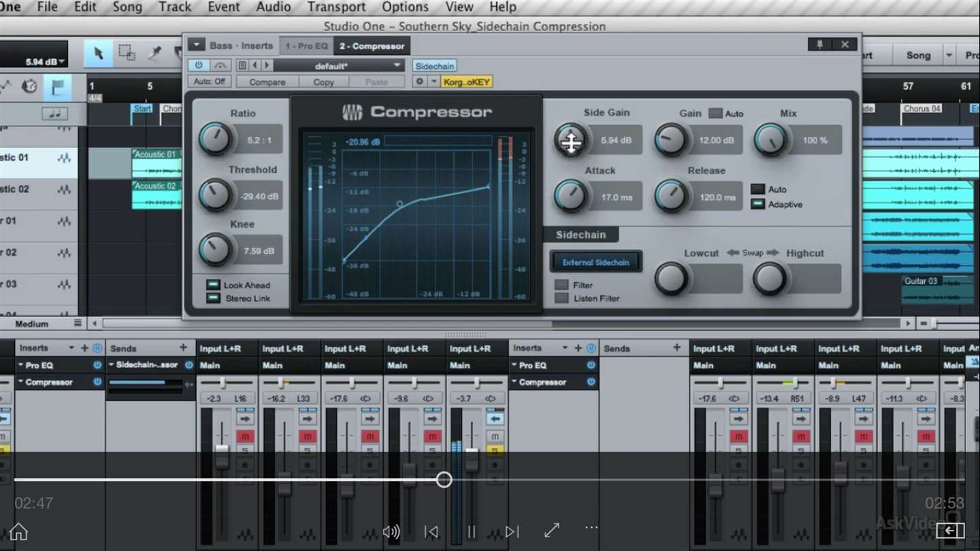Mute the channel with level -2.3
Viewport: 980px width, 551px height.
tap(244, 436)
